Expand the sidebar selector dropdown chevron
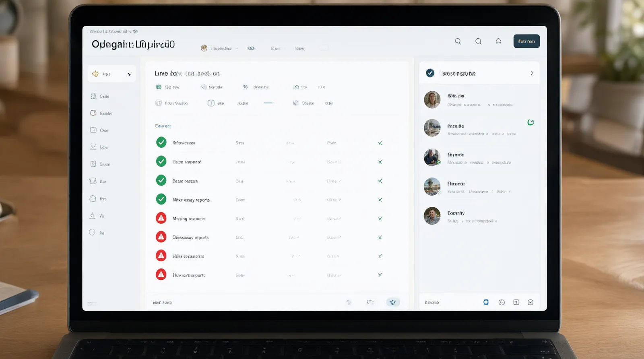 pos(129,74)
